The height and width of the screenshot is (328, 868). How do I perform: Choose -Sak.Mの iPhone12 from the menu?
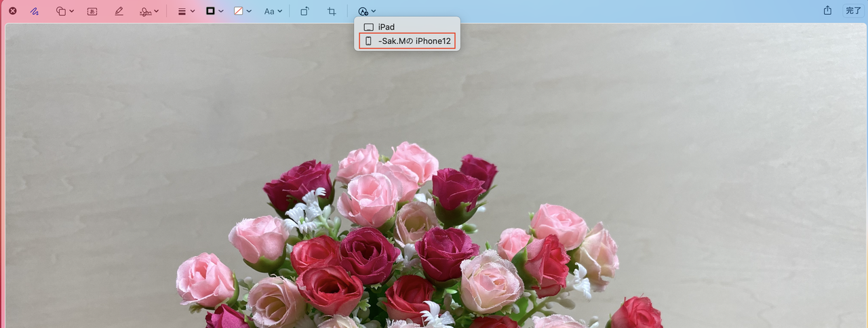pyautogui.click(x=407, y=41)
